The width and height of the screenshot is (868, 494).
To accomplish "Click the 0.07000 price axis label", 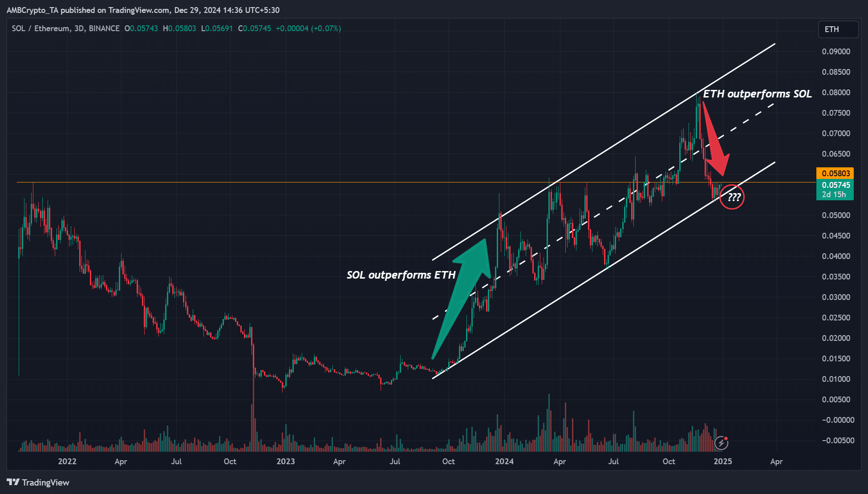I will click(x=836, y=134).
